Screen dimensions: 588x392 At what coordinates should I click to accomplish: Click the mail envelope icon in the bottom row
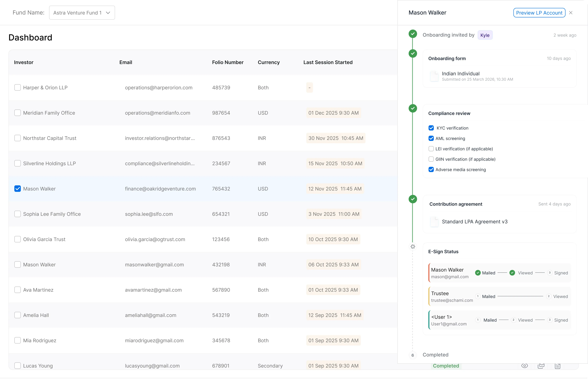click(x=541, y=366)
